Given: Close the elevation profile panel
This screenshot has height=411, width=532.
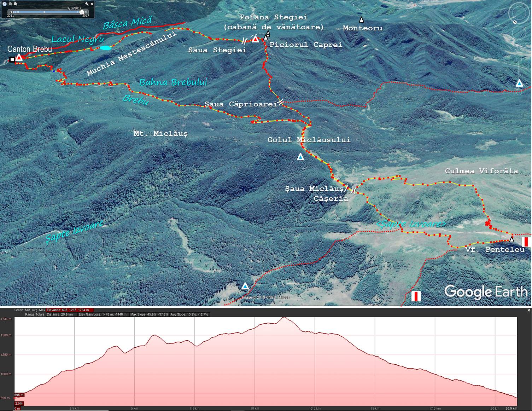Looking at the screenshot, I should pyautogui.click(x=529, y=310).
